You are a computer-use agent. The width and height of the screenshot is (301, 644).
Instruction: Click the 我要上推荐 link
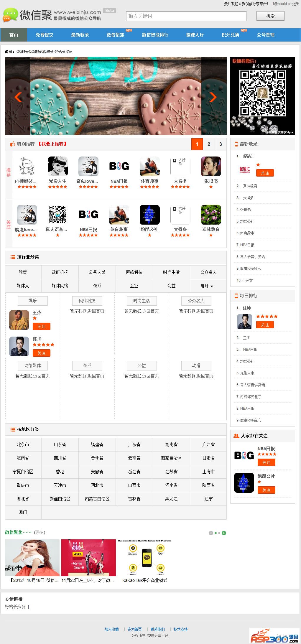pos(52,144)
